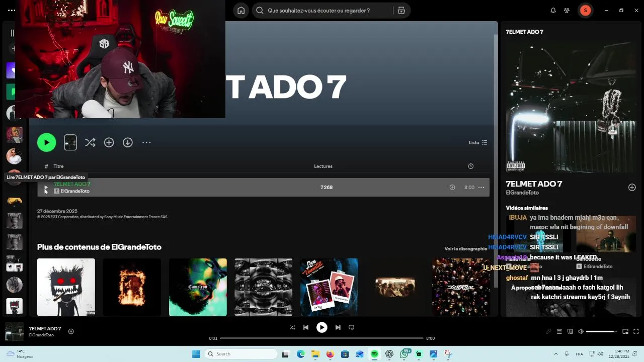Click the song progress bar
644x362 pixels.
click(x=322, y=338)
